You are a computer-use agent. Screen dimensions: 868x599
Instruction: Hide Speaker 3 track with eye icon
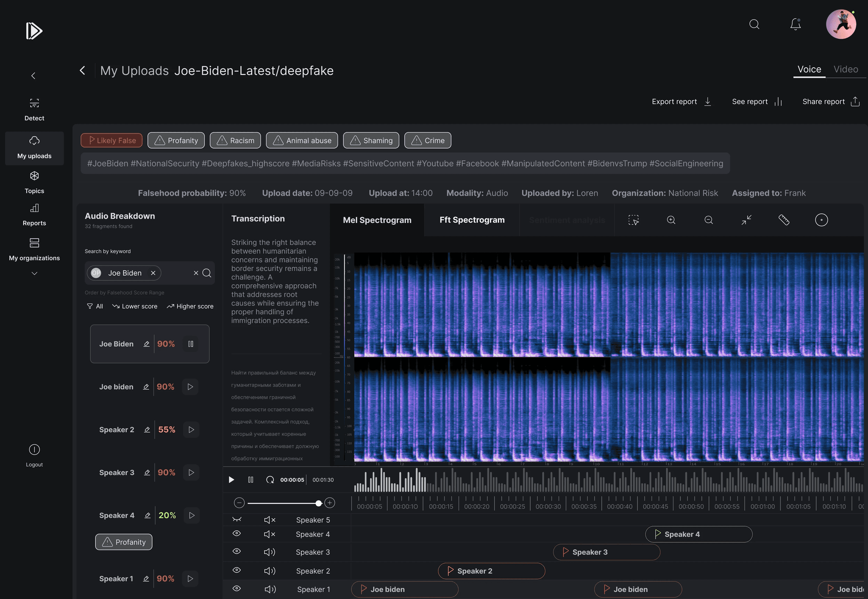237,552
